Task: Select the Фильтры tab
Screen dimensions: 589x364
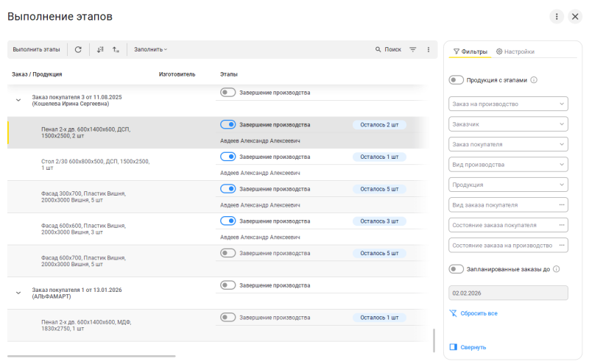Action: coord(470,51)
